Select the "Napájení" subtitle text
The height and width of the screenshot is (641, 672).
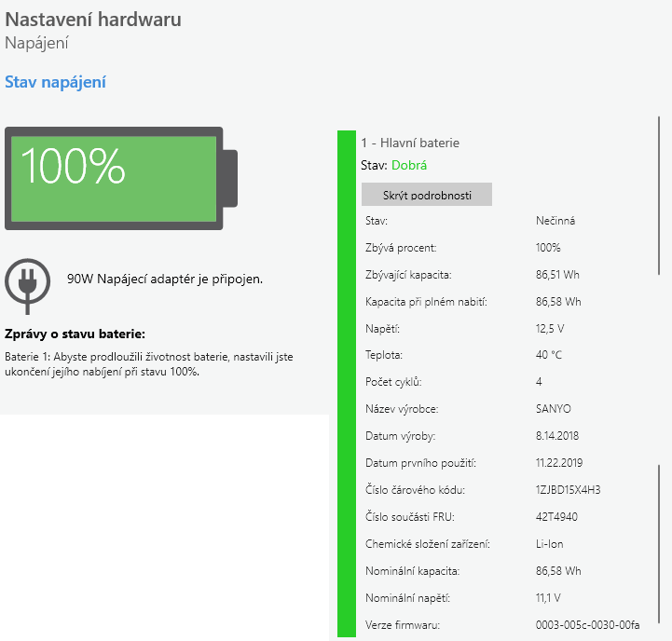click(36, 43)
